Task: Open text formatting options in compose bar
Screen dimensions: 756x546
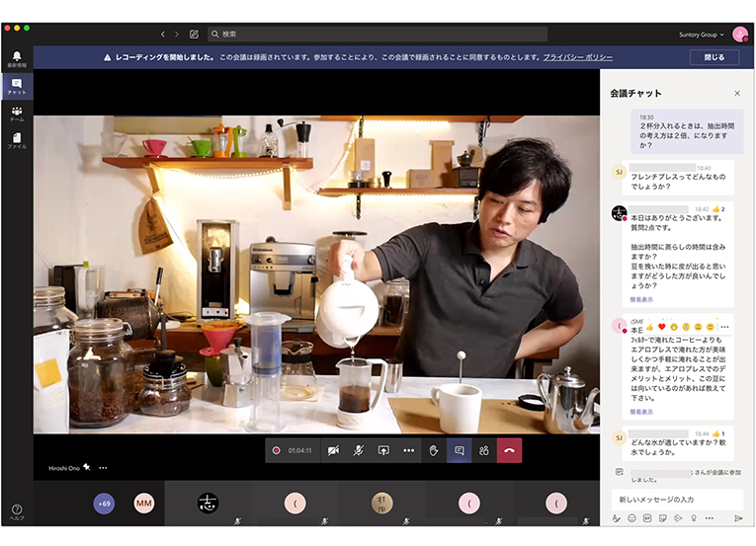Action: click(617, 518)
